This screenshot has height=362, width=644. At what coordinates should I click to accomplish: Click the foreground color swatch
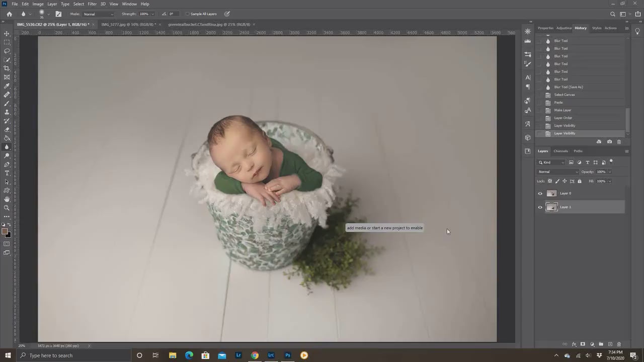[x=6, y=231]
